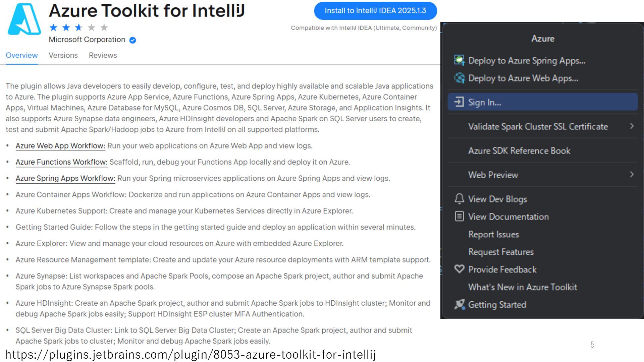Click the Azure Toolkit for IntelliJ title
Viewport: 644px width, 362px height.
[147, 10]
